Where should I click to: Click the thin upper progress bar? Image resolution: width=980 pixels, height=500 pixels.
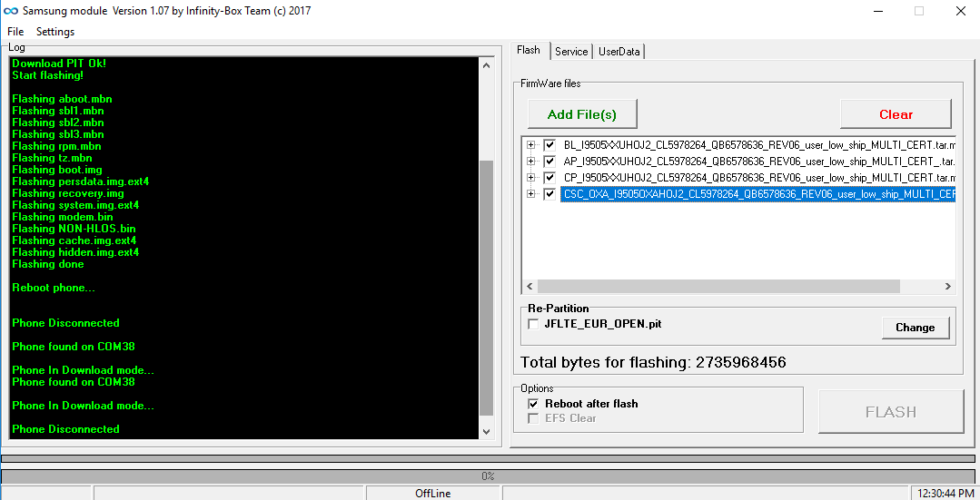click(x=488, y=459)
